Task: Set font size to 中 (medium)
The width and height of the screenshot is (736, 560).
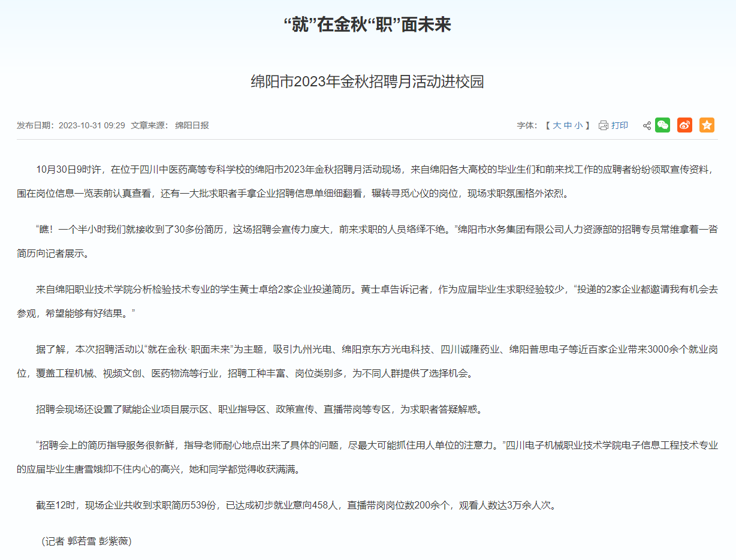Action: point(568,125)
